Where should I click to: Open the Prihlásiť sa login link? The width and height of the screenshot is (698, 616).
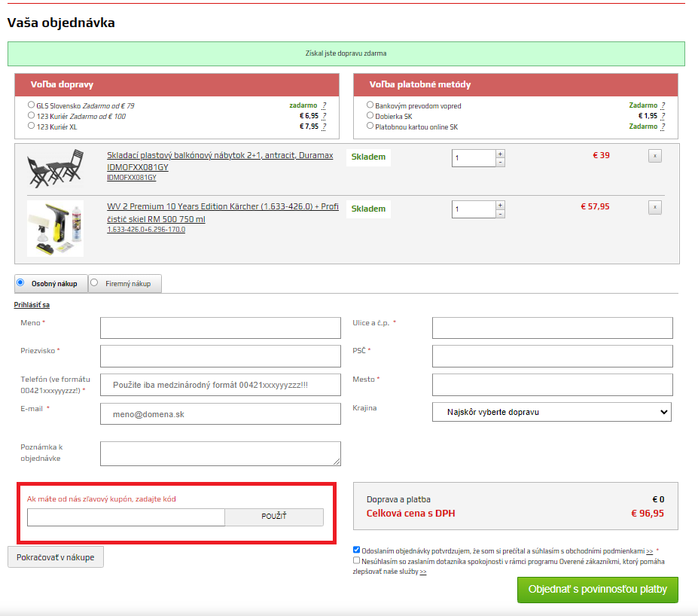click(x=32, y=305)
